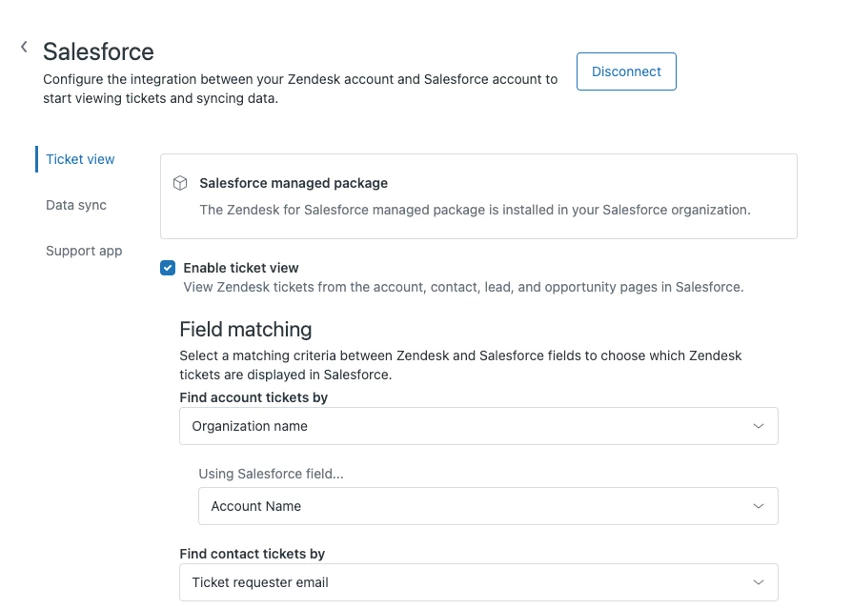Click the Salesforce managed package box icon
Screen dimensions: 852x610
coord(180,183)
